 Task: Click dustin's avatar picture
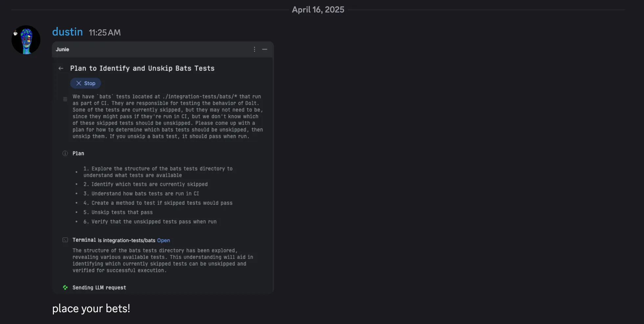[x=26, y=40]
